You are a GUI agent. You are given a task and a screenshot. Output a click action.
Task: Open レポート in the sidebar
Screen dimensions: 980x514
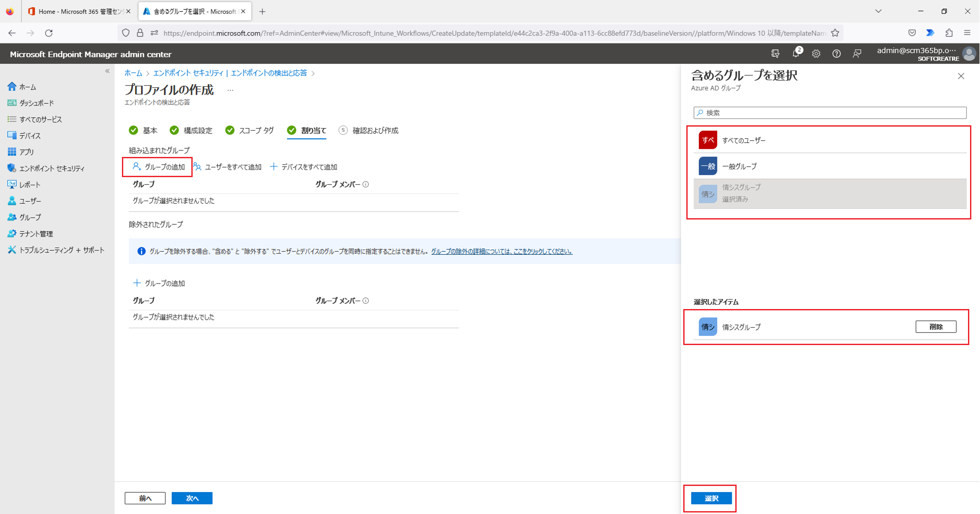click(x=24, y=185)
